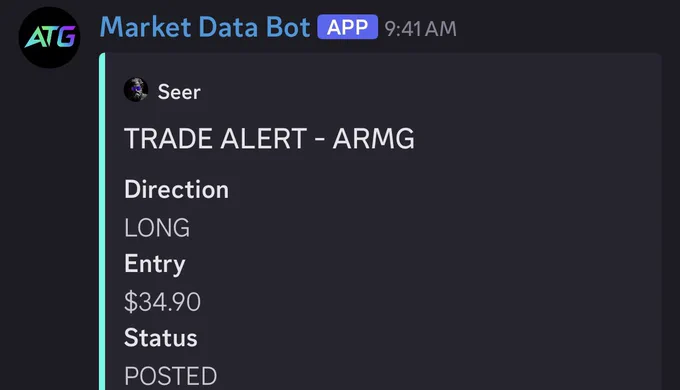Image resolution: width=680 pixels, height=390 pixels.
Task: Click the teal embed accent bar
Action: (x=102, y=221)
